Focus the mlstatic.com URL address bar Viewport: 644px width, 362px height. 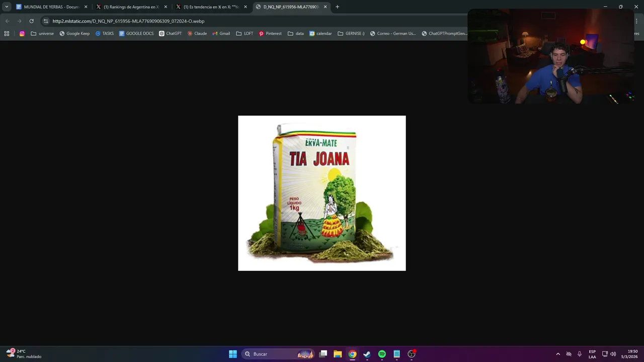click(128, 21)
